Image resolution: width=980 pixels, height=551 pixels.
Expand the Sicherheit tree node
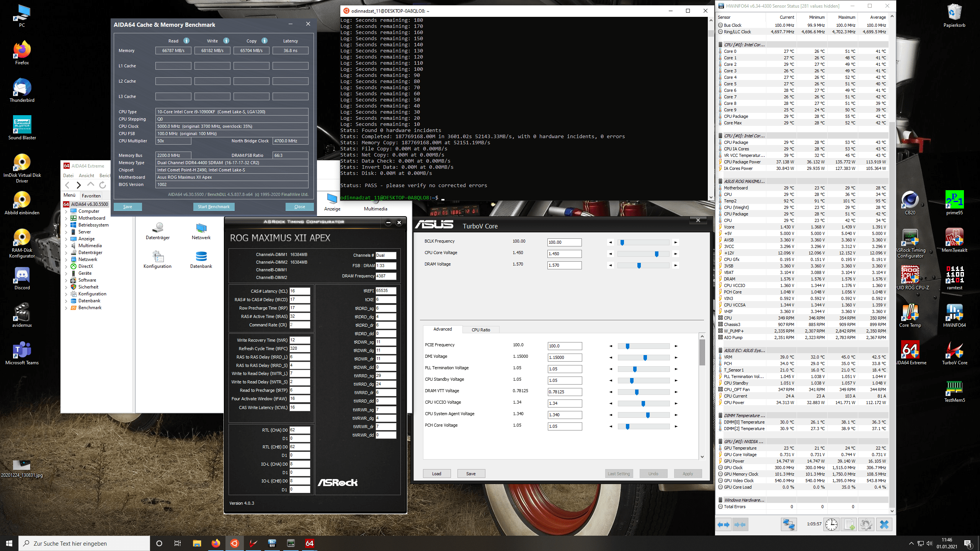pos(66,287)
